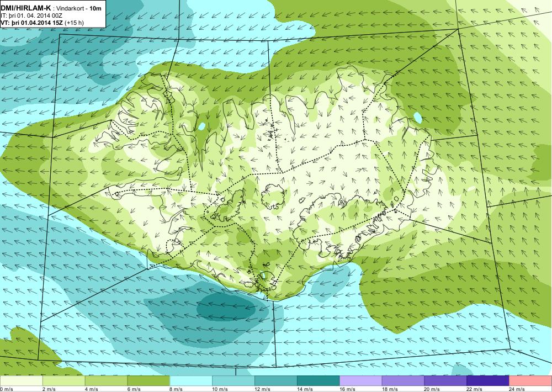Pick the light teal 10–12 m/s legend swatch
Viewport: 552px width, 392px height.
click(x=233, y=381)
